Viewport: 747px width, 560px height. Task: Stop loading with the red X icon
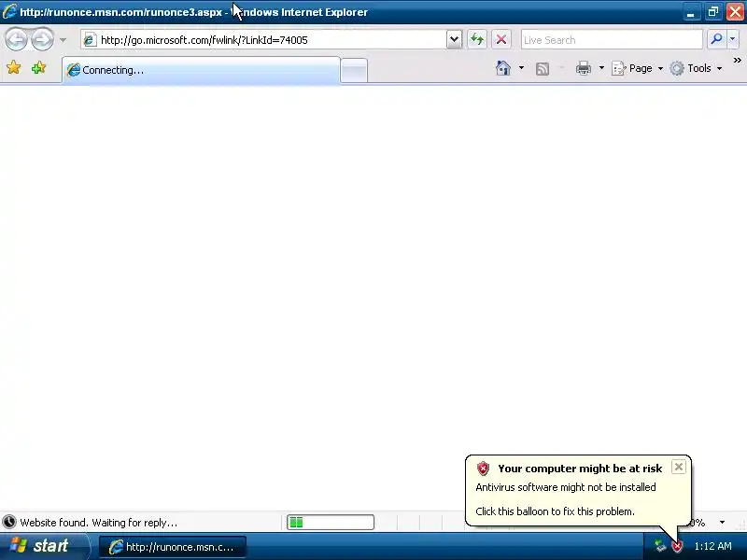[501, 39]
